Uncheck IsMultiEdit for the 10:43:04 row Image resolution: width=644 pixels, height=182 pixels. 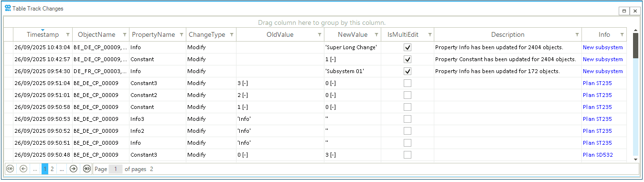point(408,47)
